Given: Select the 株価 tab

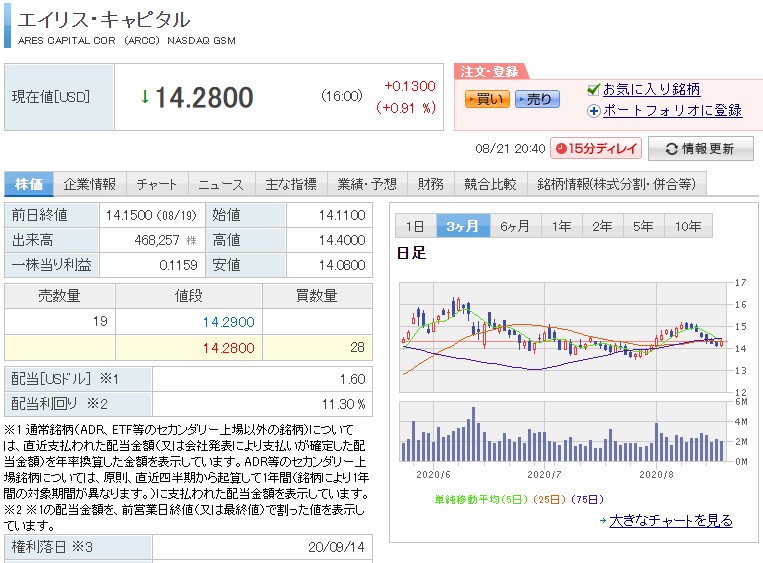Looking at the screenshot, I should tap(29, 184).
